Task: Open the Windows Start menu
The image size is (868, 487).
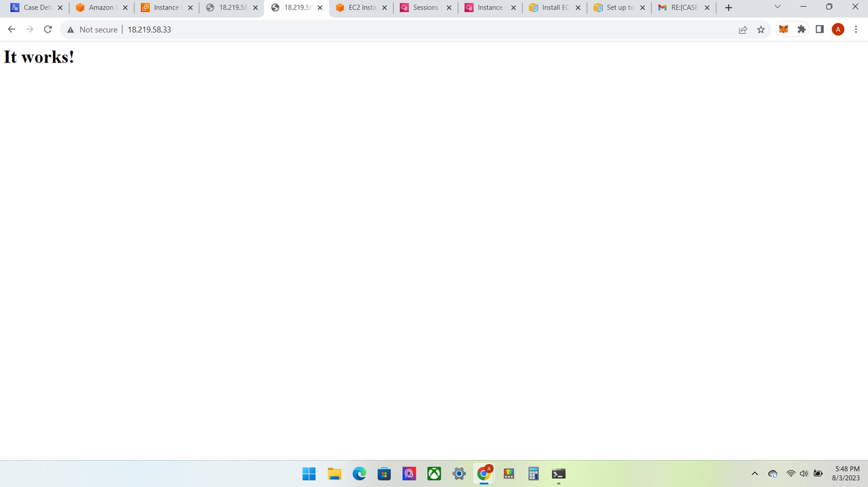Action: click(x=309, y=474)
